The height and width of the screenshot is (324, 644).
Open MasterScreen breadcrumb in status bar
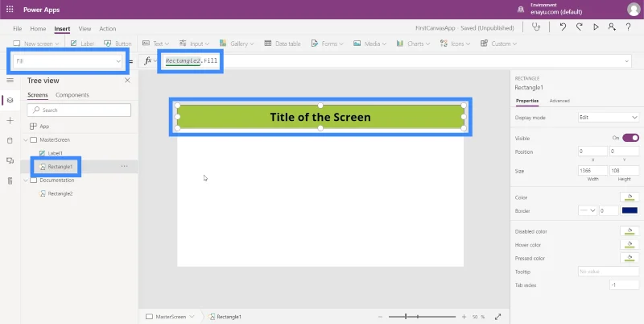(170, 317)
